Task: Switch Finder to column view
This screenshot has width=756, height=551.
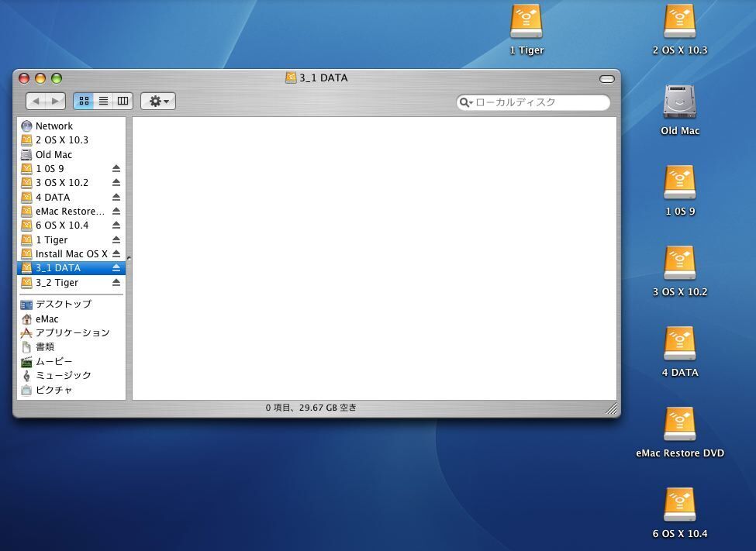Action: tap(123, 101)
